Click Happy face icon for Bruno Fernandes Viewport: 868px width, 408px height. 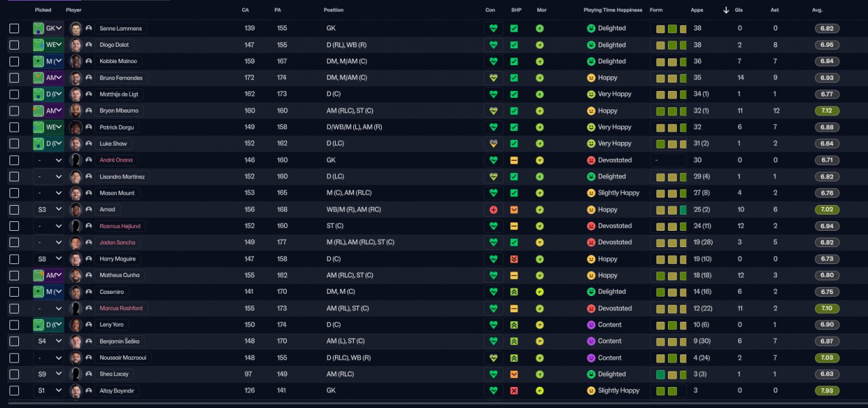591,78
